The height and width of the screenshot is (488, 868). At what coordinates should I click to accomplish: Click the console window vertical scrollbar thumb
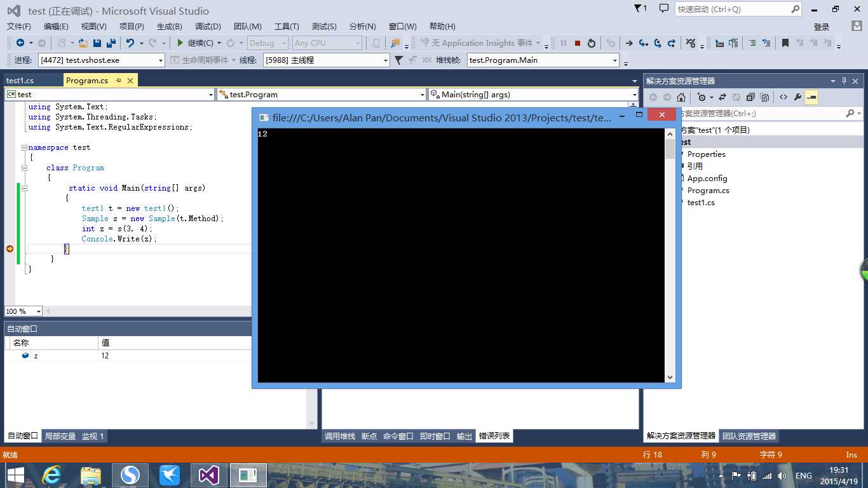point(670,149)
